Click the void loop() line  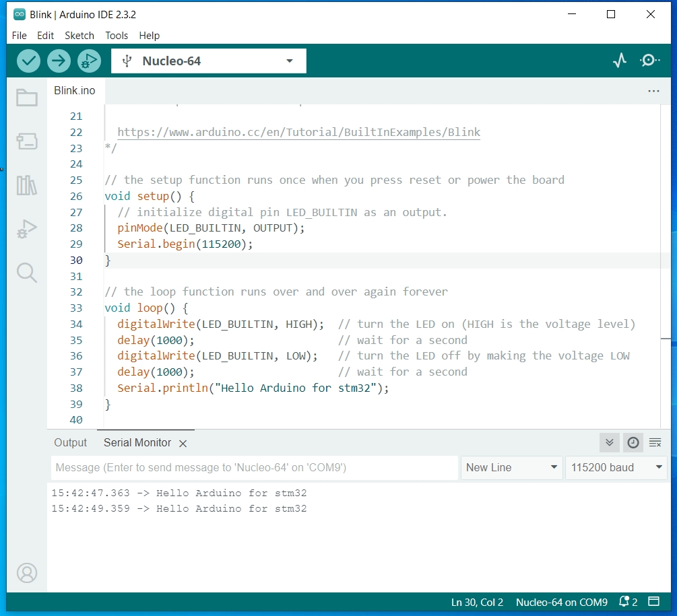[x=146, y=308]
